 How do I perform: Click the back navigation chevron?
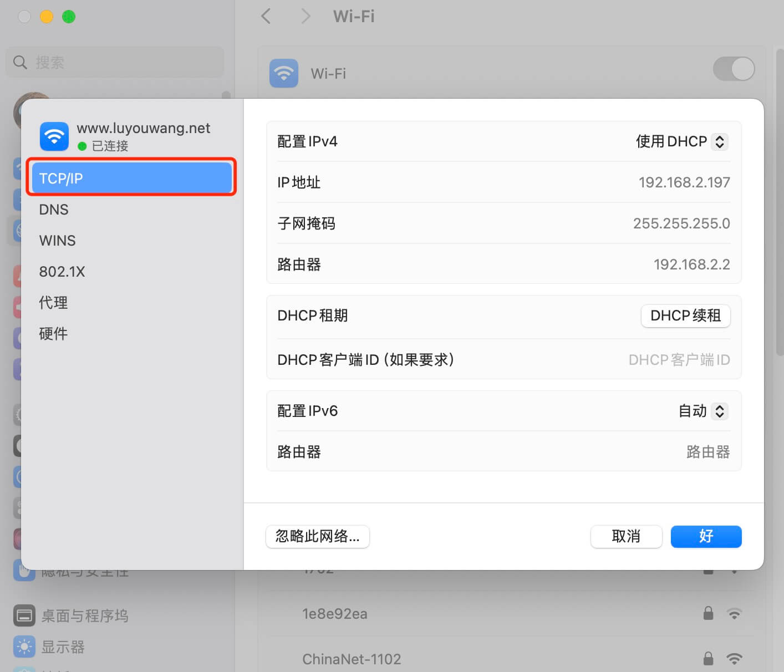coord(265,17)
